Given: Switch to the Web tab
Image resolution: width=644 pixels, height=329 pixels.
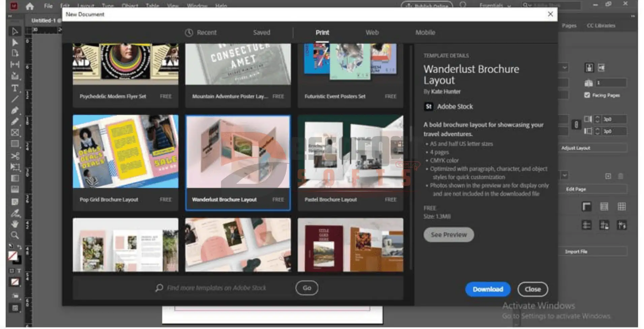Looking at the screenshot, I should [x=372, y=33].
